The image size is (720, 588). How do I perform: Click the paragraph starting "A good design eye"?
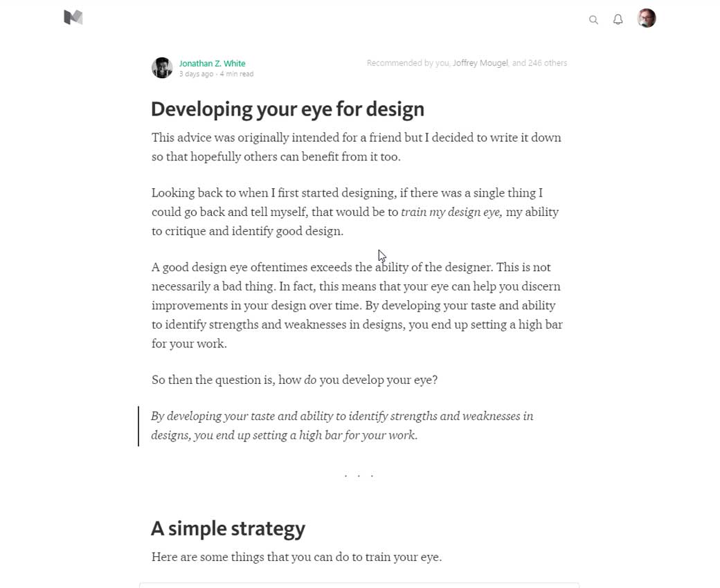[x=357, y=305]
